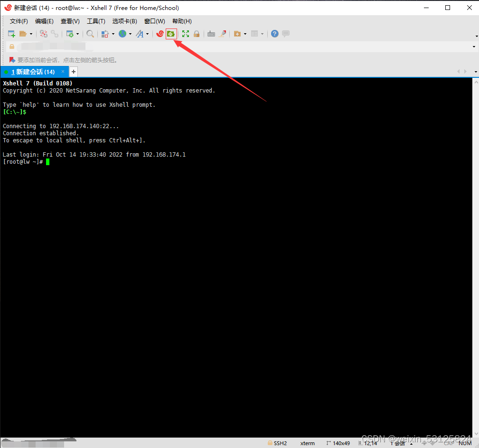This screenshot has height=448, width=479.
Task: Toggle NUM indicator in status bar
Action: tap(465, 443)
